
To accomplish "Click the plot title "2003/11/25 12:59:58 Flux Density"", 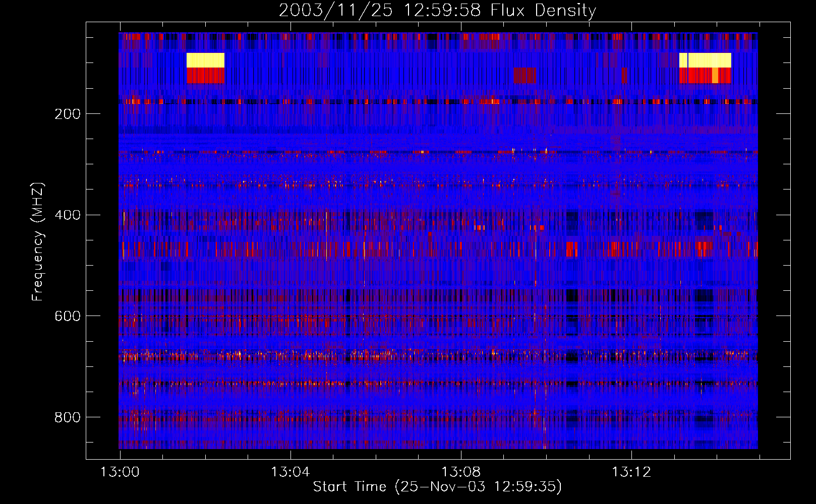I will pos(437,10).
